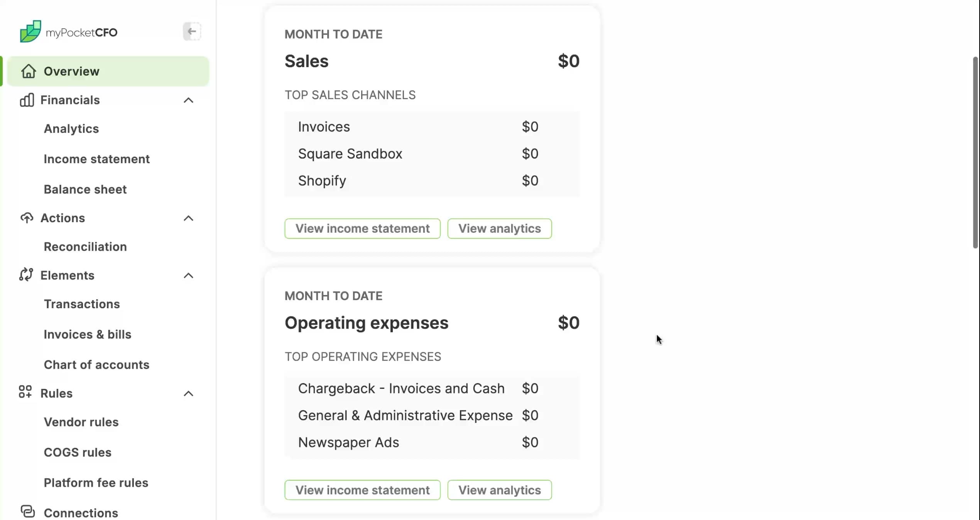The image size is (980, 520).
Task: Click the Elements sync icon
Action: pos(26,275)
